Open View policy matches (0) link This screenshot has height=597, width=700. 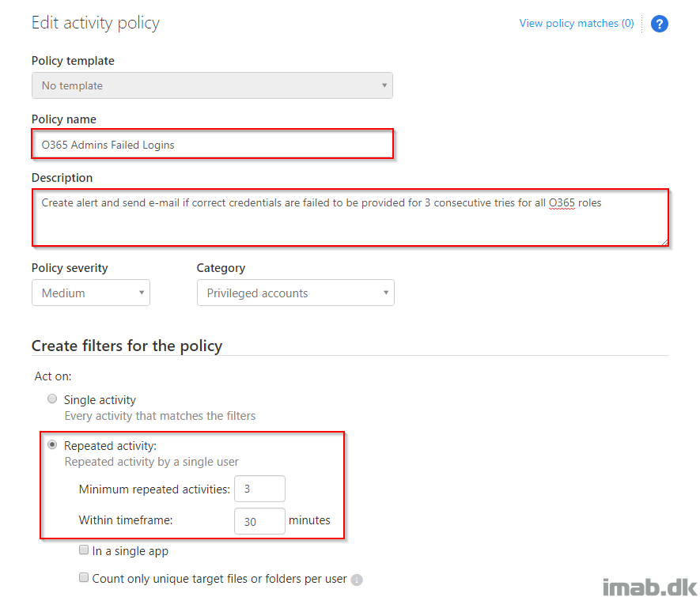(577, 23)
